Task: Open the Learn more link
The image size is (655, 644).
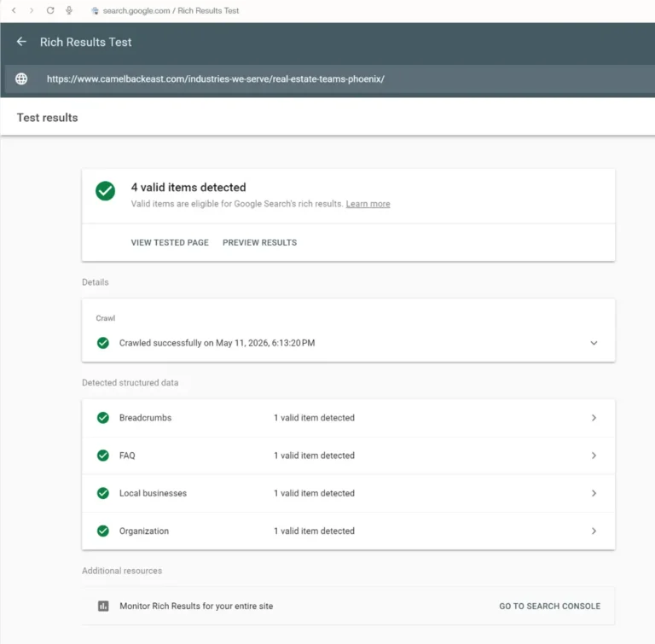Action: (x=368, y=204)
